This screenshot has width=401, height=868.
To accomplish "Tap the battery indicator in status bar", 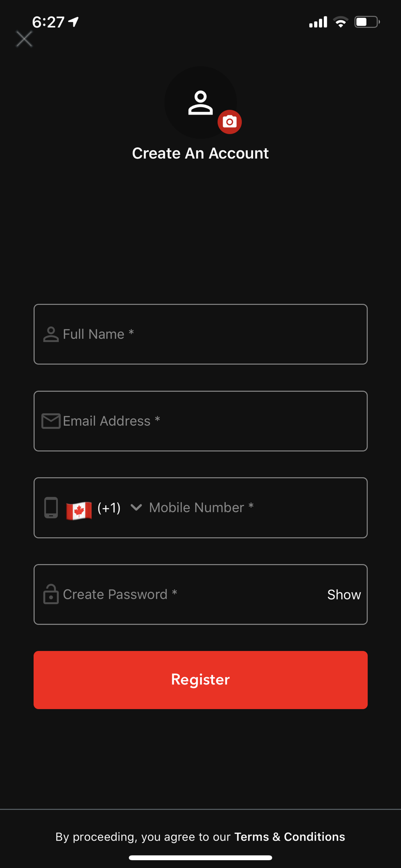I will [x=367, y=22].
